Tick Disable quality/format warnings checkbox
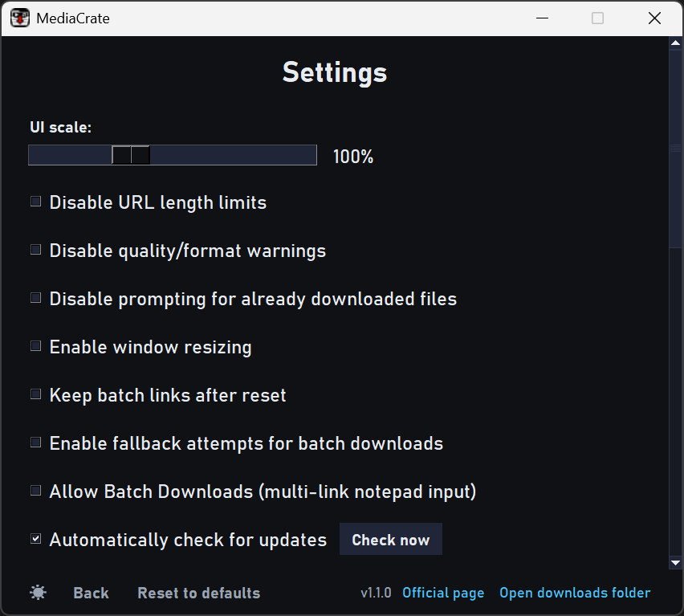Viewport: 684px width, 616px height. 36,250
